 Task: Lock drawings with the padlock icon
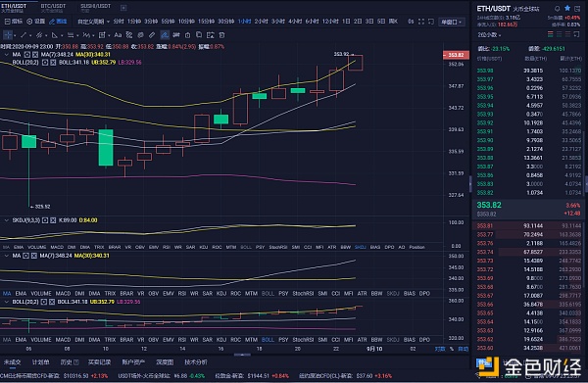187,35
